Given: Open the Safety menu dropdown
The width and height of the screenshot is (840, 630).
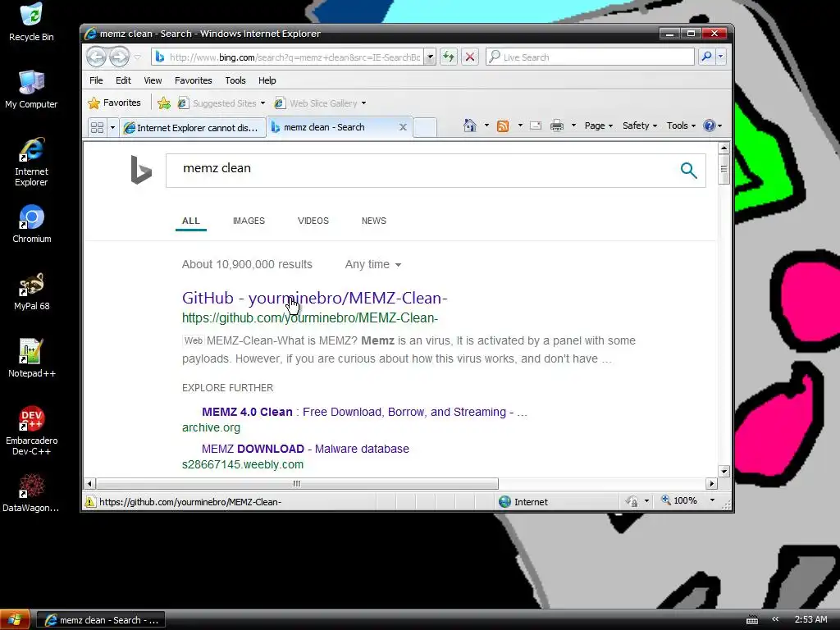Looking at the screenshot, I should pos(640,126).
